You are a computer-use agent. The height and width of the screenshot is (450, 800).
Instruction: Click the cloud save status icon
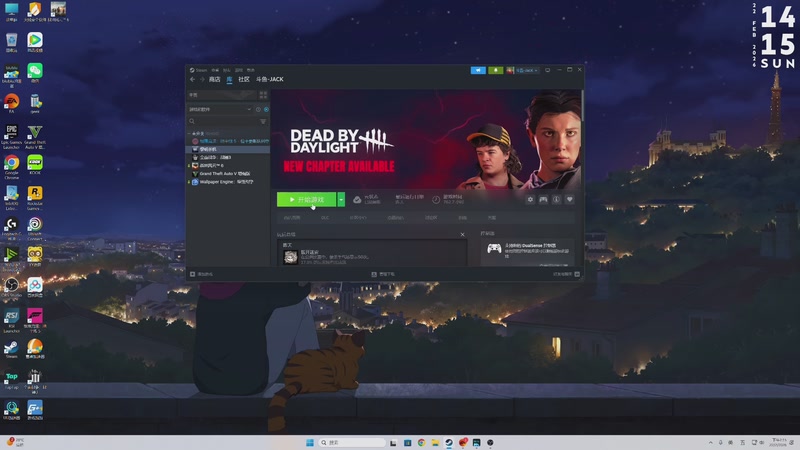pyautogui.click(x=357, y=199)
